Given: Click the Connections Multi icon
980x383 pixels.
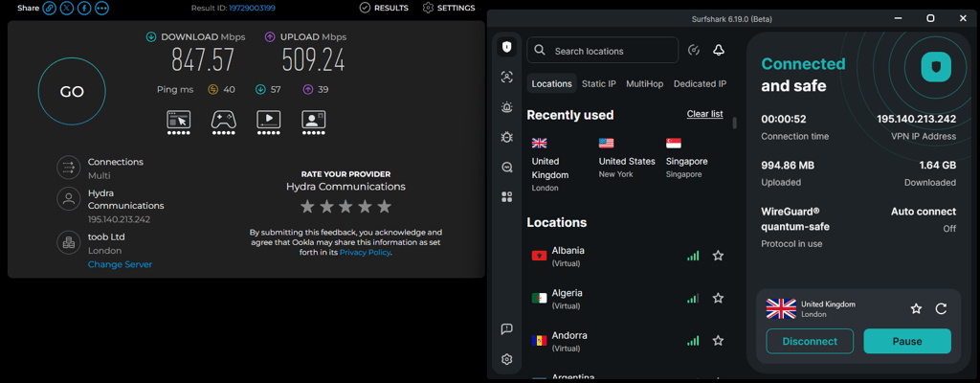Looking at the screenshot, I should click(x=68, y=168).
